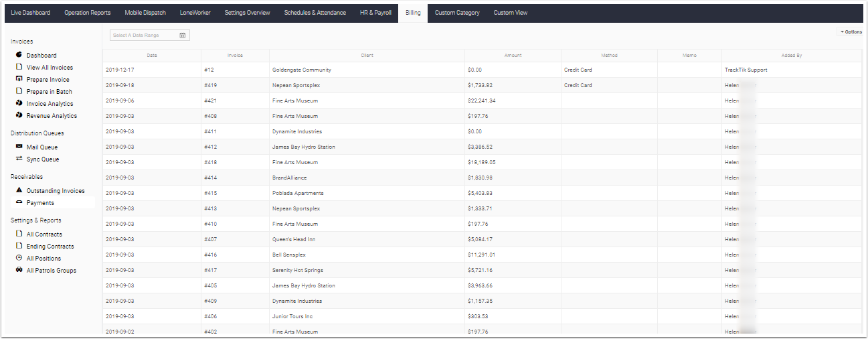Sort payments by Date column header
Viewport: 868px width, 339px height.
(152, 56)
